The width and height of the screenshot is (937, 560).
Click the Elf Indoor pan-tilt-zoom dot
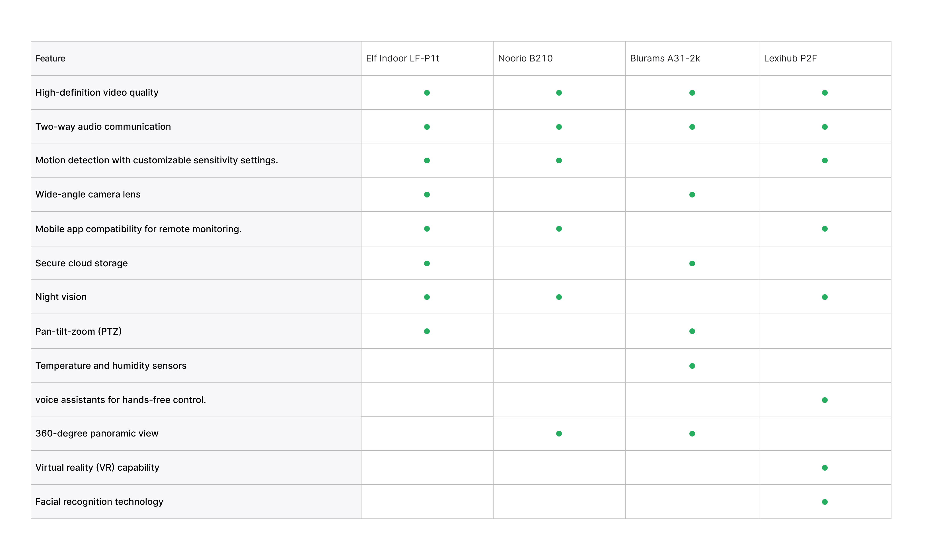[x=427, y=331]
